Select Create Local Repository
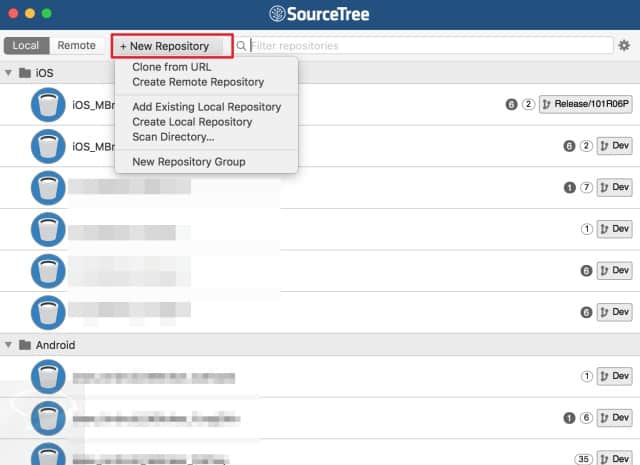 click(192, 122)
